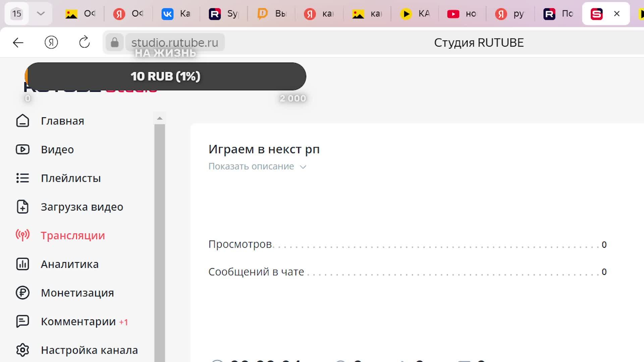Open Комментарии section with +1 badge

tap(84, 321)
